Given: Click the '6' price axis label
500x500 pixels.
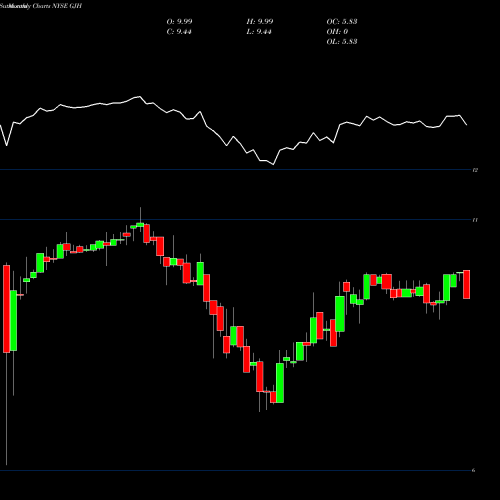Looking at the screenshot, I should 474,470.
